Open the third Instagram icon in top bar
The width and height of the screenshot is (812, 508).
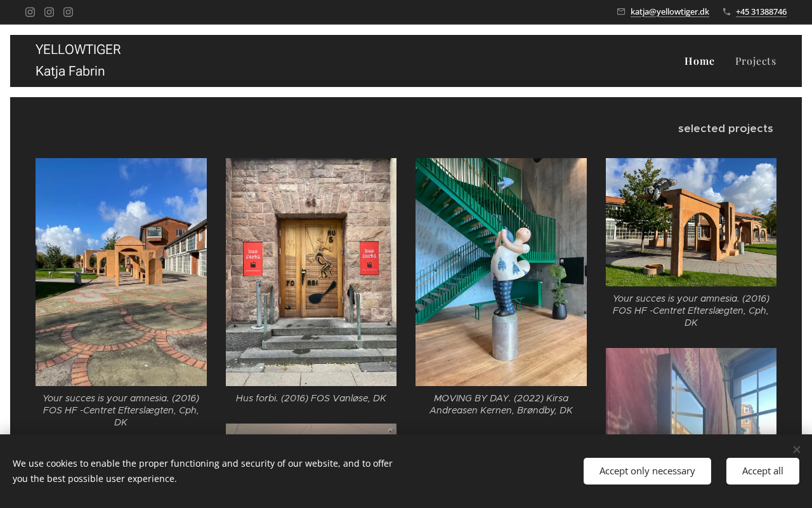[x=68, y=12]
